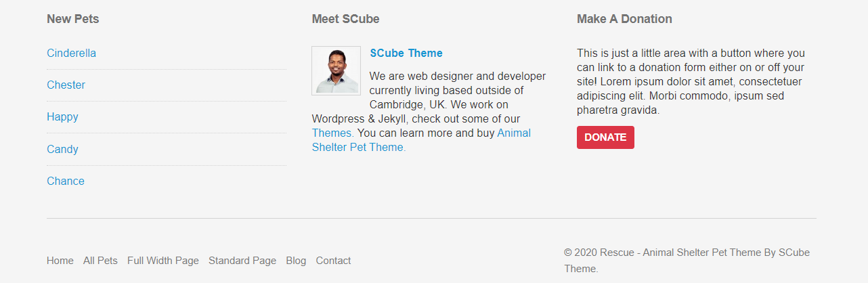Select Full Width Page in the footer menu

point(163,261)
